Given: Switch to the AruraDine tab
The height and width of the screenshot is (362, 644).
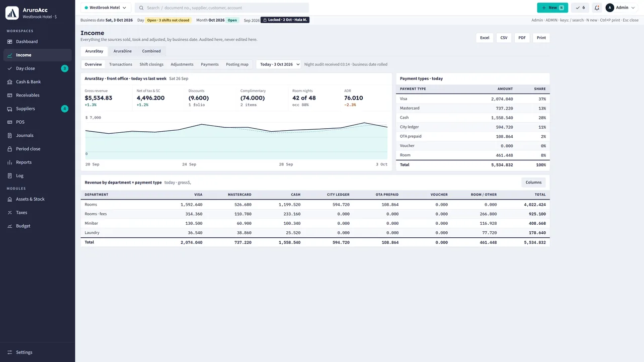Looking at the screenshot, I should point(122,51).
